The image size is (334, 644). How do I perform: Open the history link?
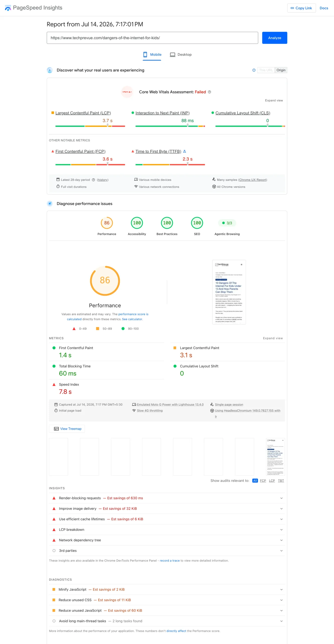(x=103, y=180)
